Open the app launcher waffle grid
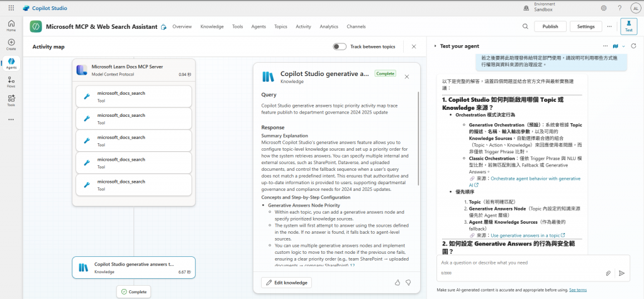 11,8
